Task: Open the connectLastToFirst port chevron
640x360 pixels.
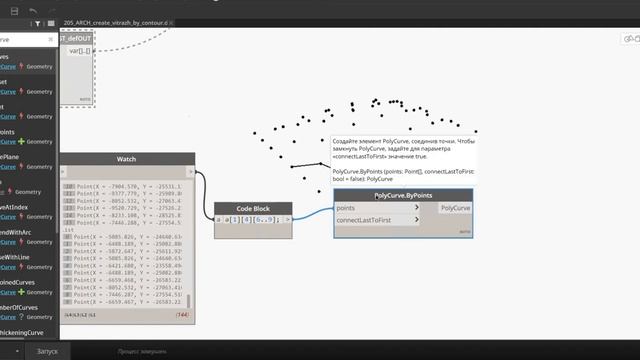Action: click(417, 220)
